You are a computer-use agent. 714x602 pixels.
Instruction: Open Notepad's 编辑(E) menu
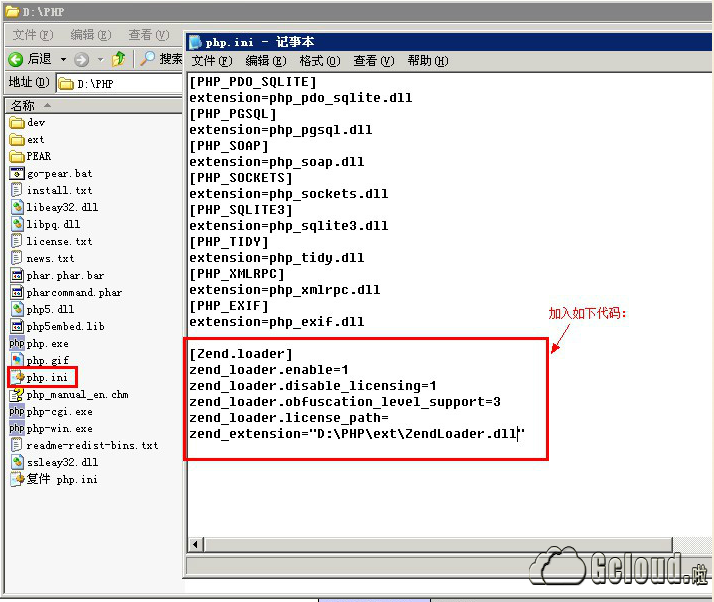tap(266, 61)
